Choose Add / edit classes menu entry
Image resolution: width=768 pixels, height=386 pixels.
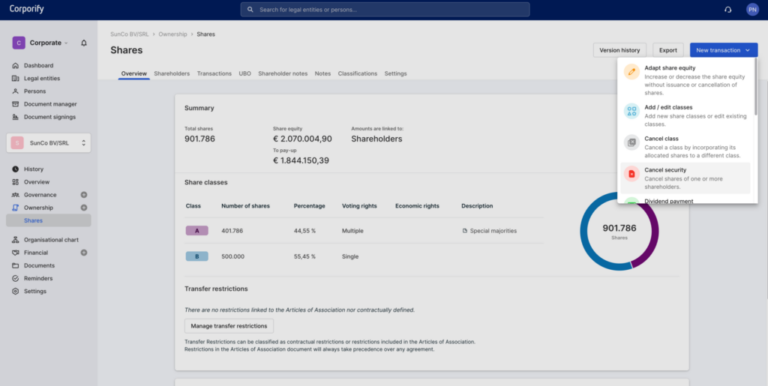coord(686,115)
